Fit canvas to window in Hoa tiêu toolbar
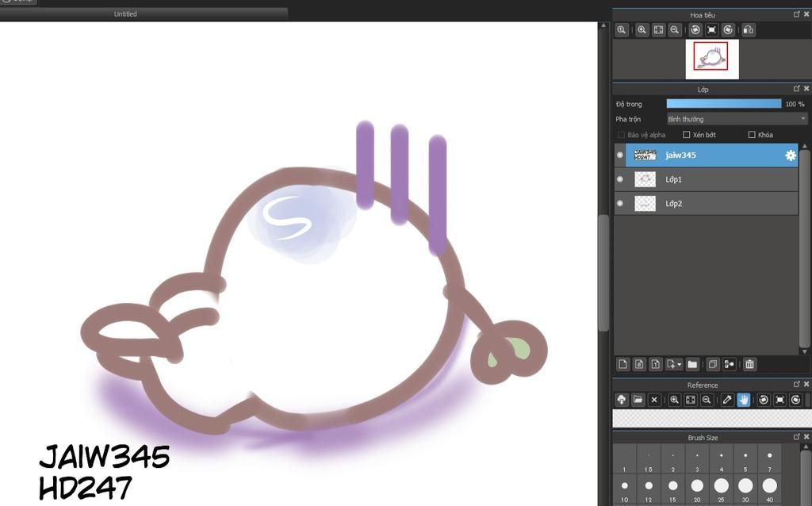This screenshot has width=812, height=506. (x=658, y=30)
